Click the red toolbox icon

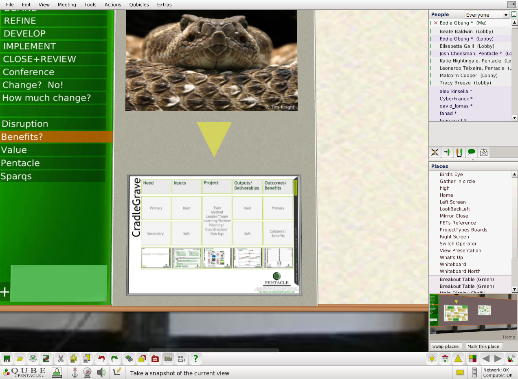155,359
